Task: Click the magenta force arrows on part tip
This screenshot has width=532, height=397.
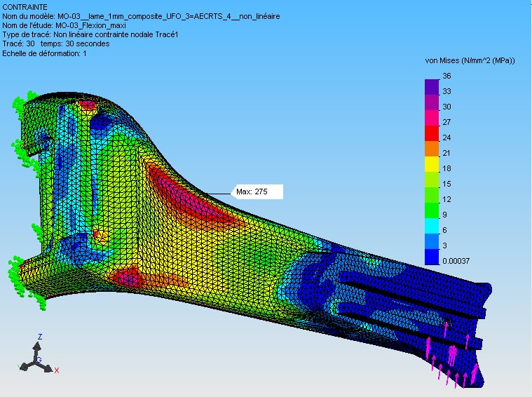Action: tap(451, 355)
